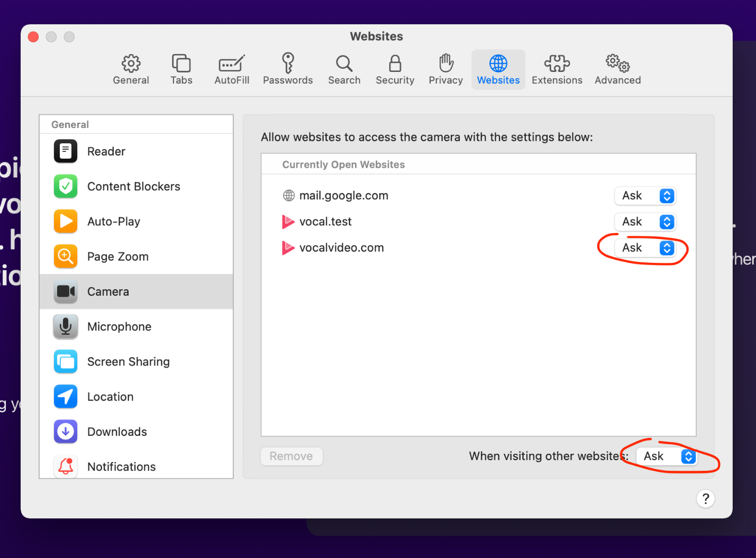Open the Extensions preferences tab

[x=557, y=69]
